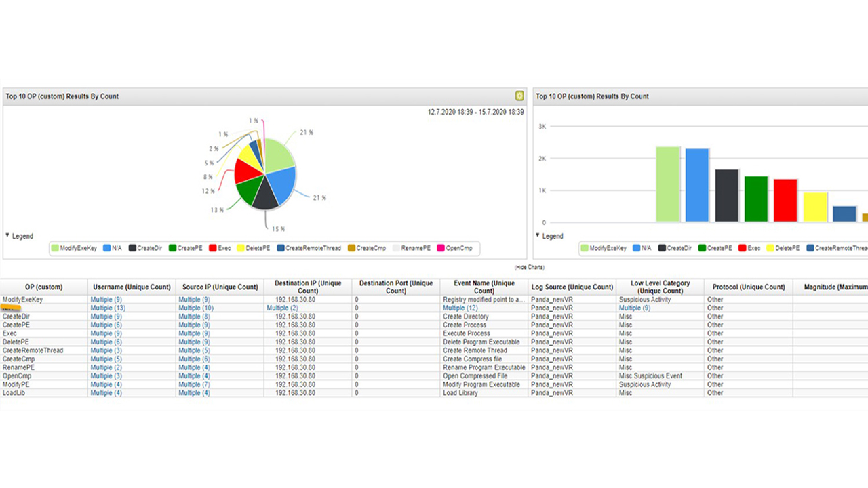Click the black CreateDir bar

click(x=727, y=196)
